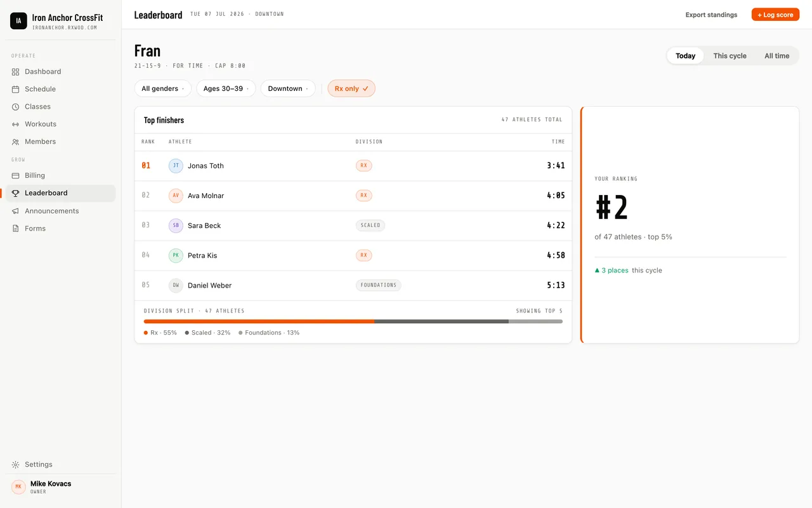Click the Foundations · 13% legend entry
Image resolution: width=812 pixels, height=508 pixels.
tap(269, 333)
